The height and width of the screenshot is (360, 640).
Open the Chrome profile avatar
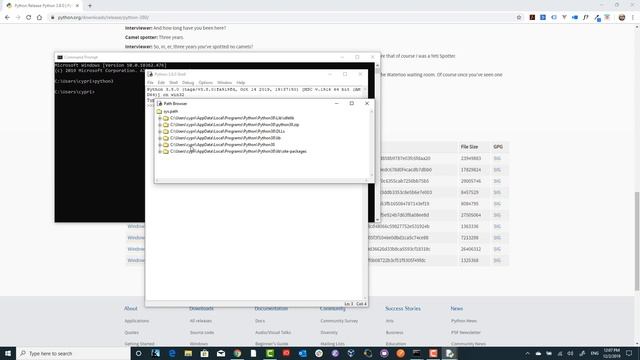[622, 18]
